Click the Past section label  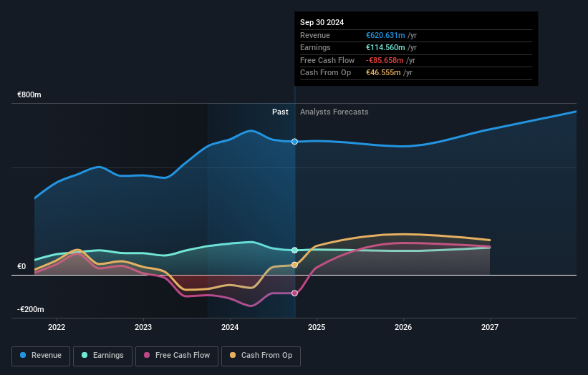click(280, 112)
